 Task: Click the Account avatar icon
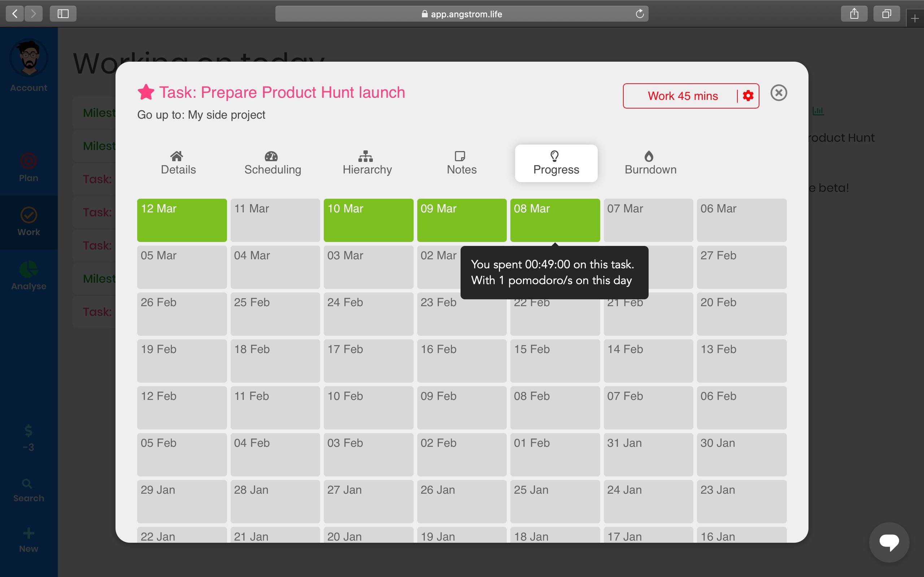pos(29,59)
